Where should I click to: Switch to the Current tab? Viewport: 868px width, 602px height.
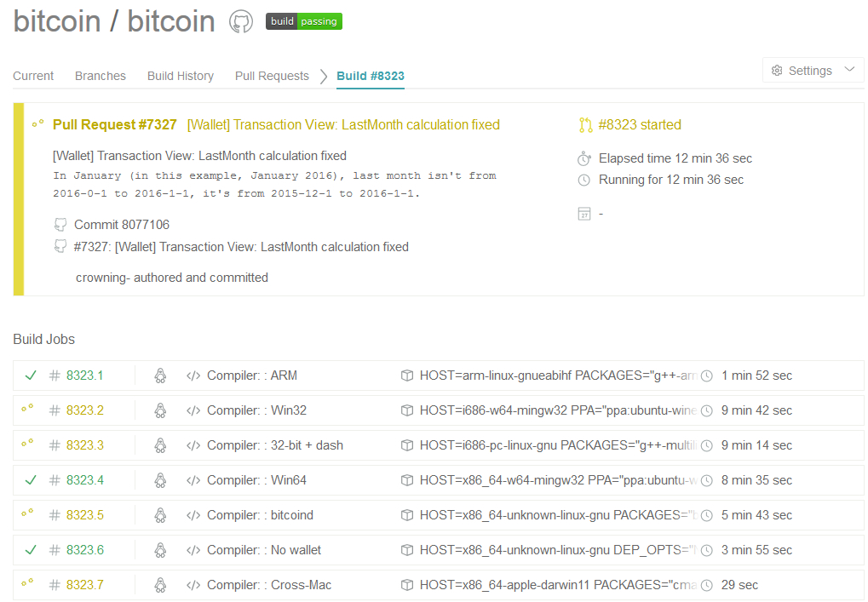tap(33, 76)
